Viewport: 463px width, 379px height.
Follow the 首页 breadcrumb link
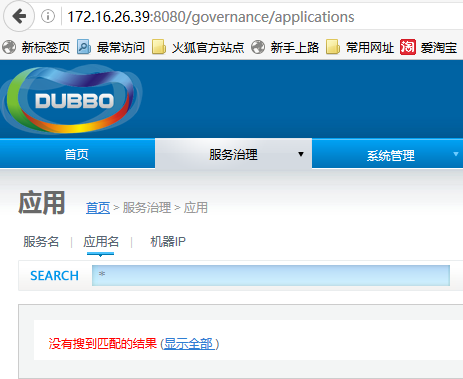pyautogui.click(x=98, y=208)
